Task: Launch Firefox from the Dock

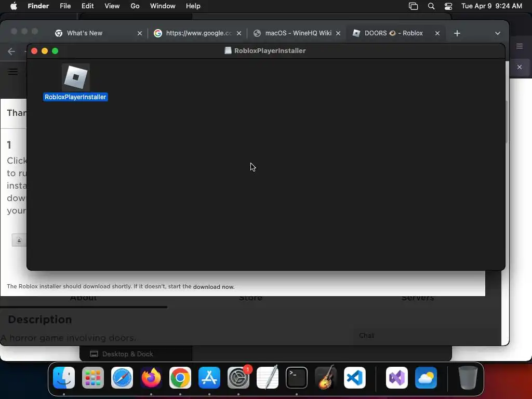Action: point(151,378)
